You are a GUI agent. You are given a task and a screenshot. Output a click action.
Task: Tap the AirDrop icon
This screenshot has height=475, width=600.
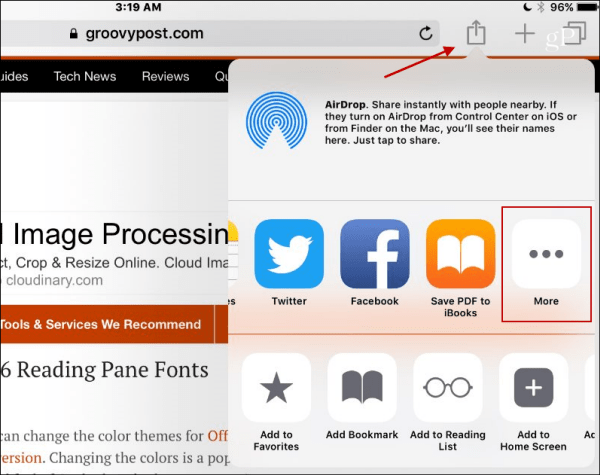[x=276, y=120]
